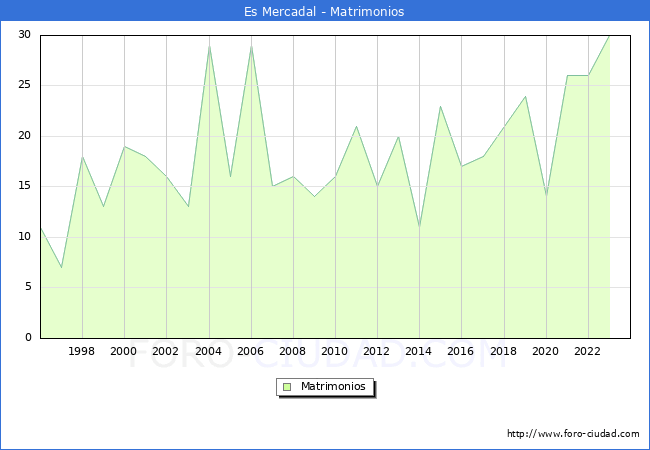This screenshot has width=650, height=450.
Task: Click the x-axis label 2000
Action: (123, 351)
